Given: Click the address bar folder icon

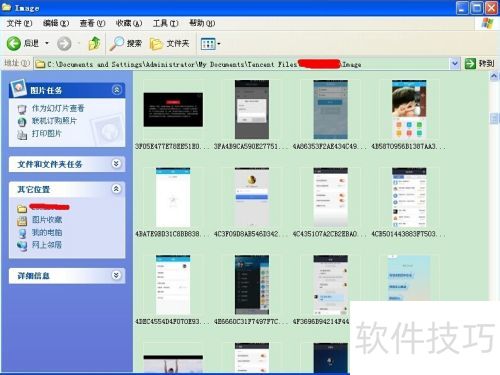Looking at the screenshot, I should click(40, 64).
